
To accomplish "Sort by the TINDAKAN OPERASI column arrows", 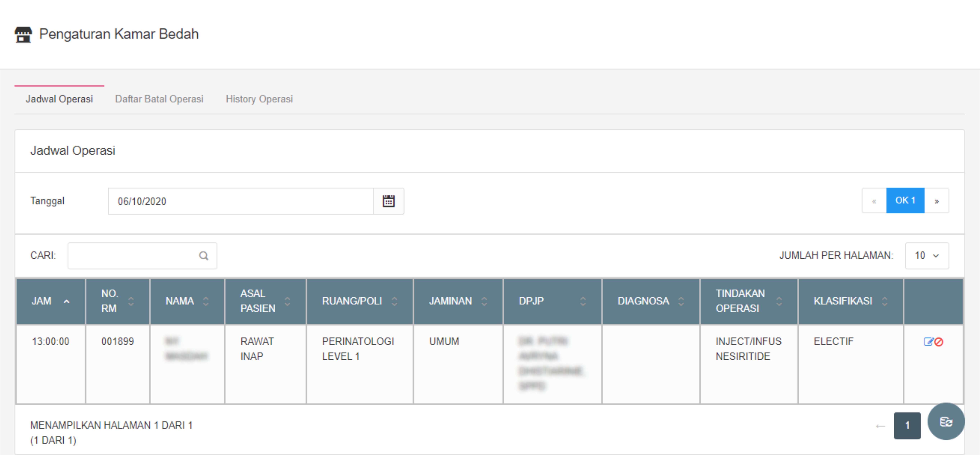I will 779,301.
